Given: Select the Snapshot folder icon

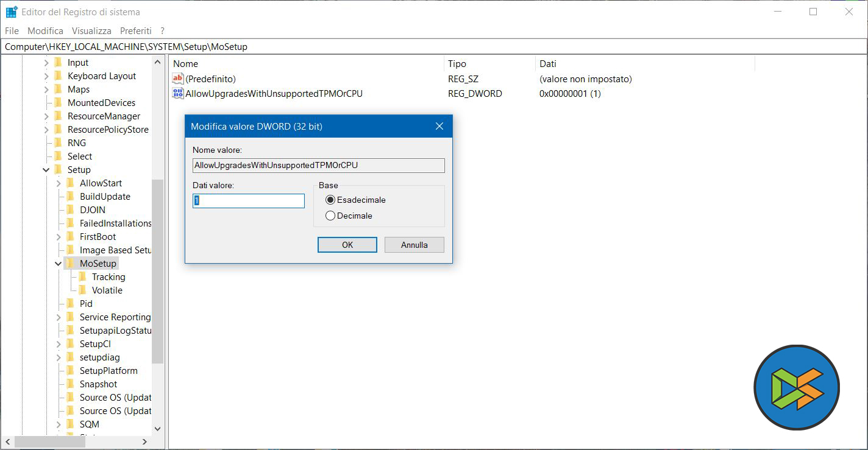Looking at the screenshot, I should tap(70, 384).
